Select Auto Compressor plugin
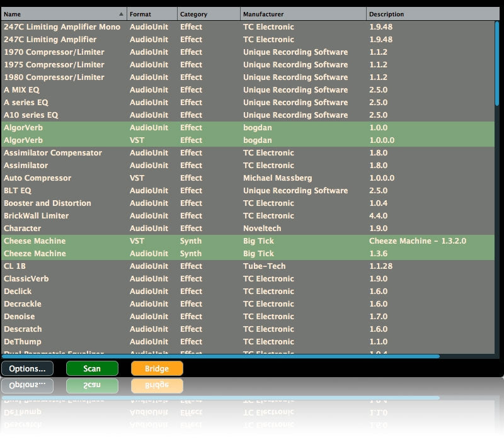 point(248,178)
